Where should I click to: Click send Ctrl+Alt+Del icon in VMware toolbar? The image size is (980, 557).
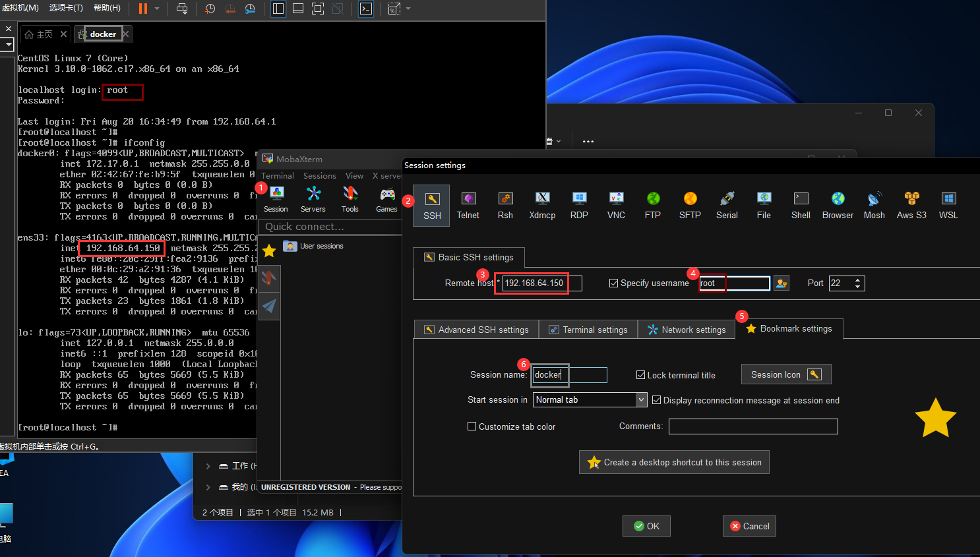182,9
